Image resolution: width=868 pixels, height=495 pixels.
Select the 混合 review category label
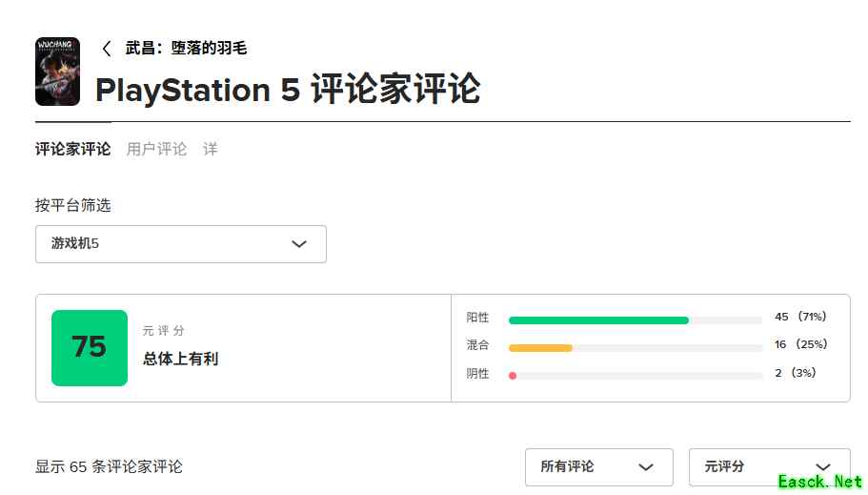point(477,345)
